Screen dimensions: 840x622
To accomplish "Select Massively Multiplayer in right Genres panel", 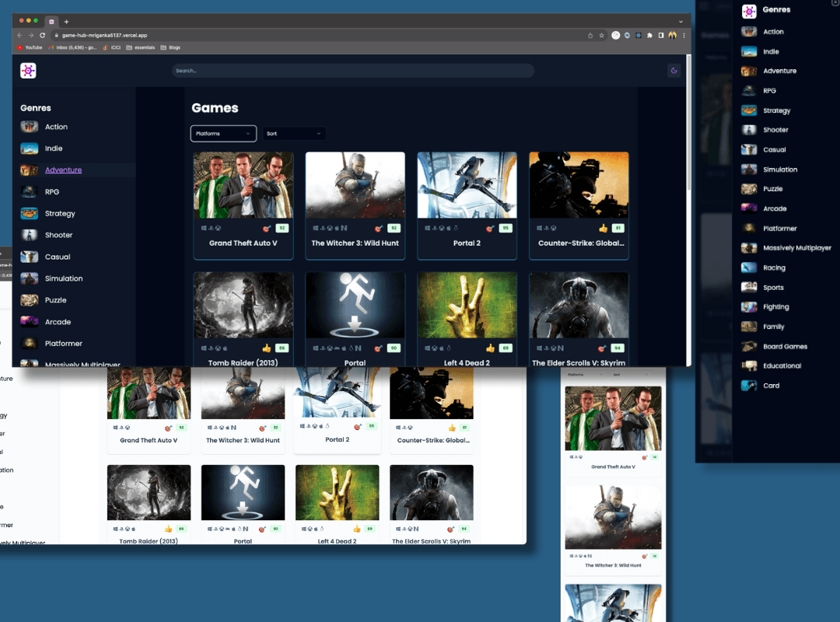I will click(797, 248).
